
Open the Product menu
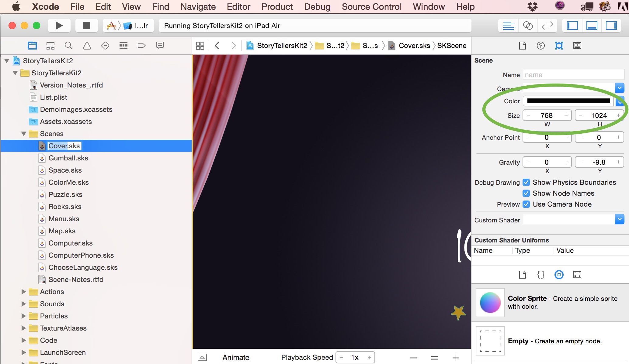tap(277, 6)
